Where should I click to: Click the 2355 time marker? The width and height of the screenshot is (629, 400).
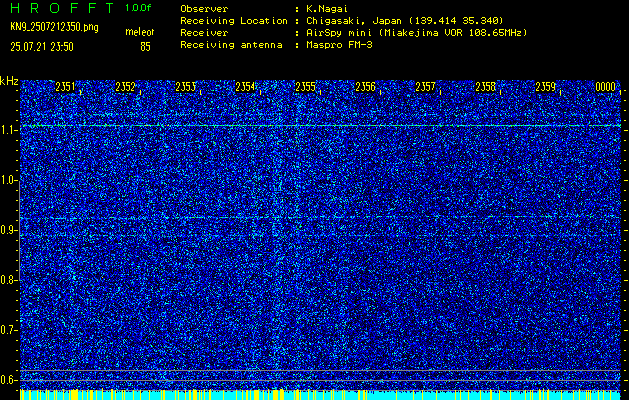(x=305, y=87)
